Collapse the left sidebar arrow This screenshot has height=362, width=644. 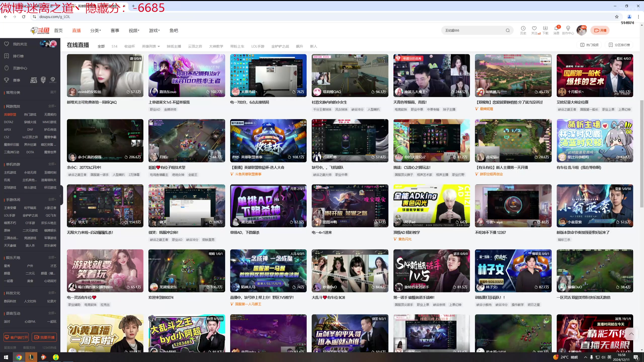(60, 196)
